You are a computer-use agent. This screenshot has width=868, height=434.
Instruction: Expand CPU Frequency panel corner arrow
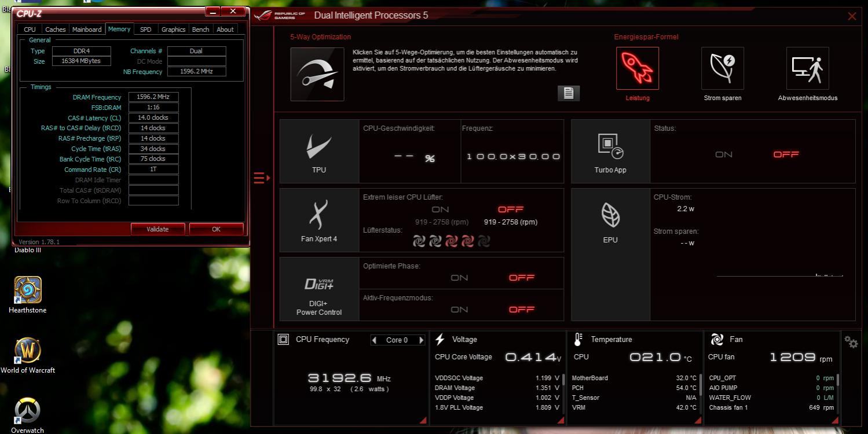423,421
